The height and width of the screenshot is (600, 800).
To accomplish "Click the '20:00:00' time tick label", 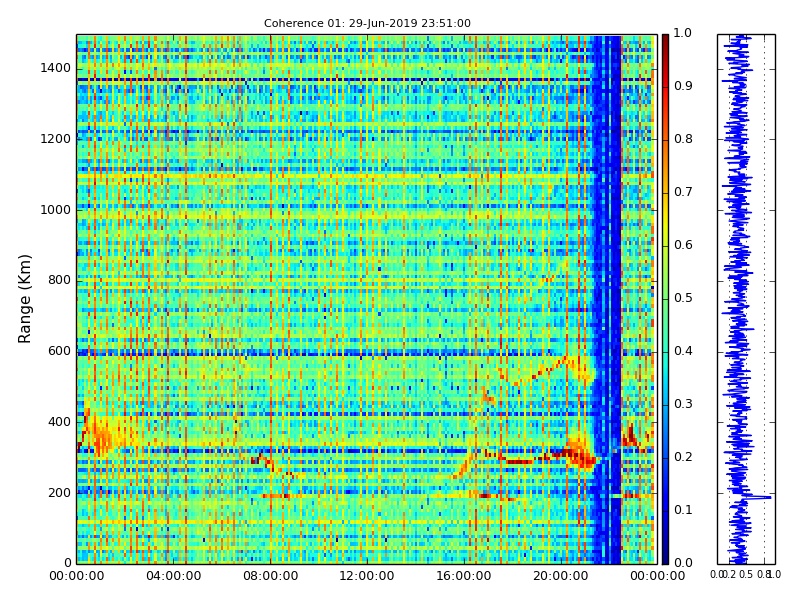I will [561, 576].
